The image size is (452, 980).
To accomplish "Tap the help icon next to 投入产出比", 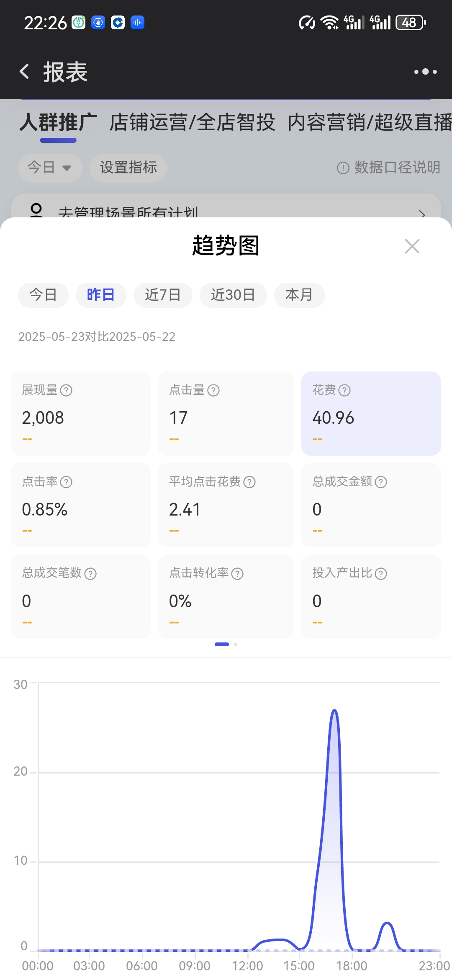I will click(x=381, y=573).
